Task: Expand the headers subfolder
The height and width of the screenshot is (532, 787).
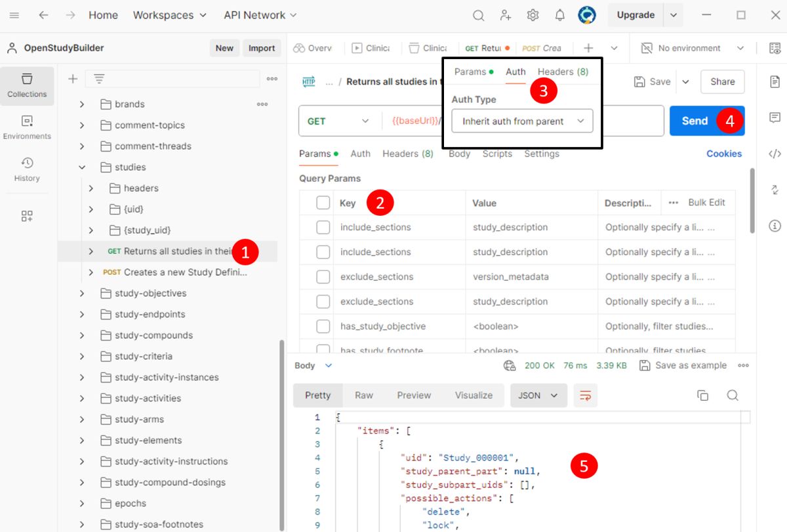Action: coord(91,188)
